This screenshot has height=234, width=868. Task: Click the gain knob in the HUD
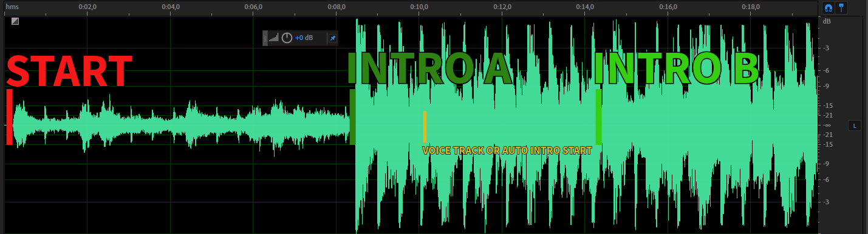pyautogui.click(x=287, y=38)
